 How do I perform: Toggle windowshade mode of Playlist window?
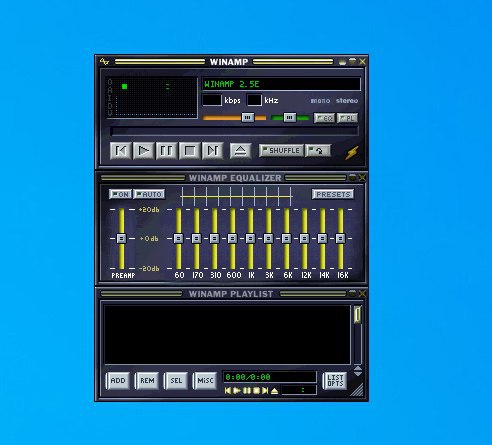point(352,294)
